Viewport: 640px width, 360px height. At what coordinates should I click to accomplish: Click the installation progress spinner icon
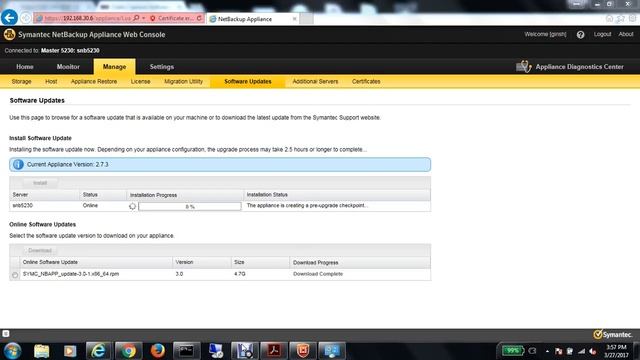click(132, 207)
